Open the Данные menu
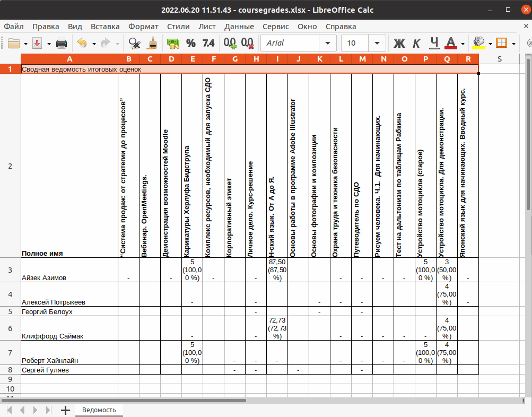Image resolution: width=532 pixels, height=417 pixels. (239, 27)
